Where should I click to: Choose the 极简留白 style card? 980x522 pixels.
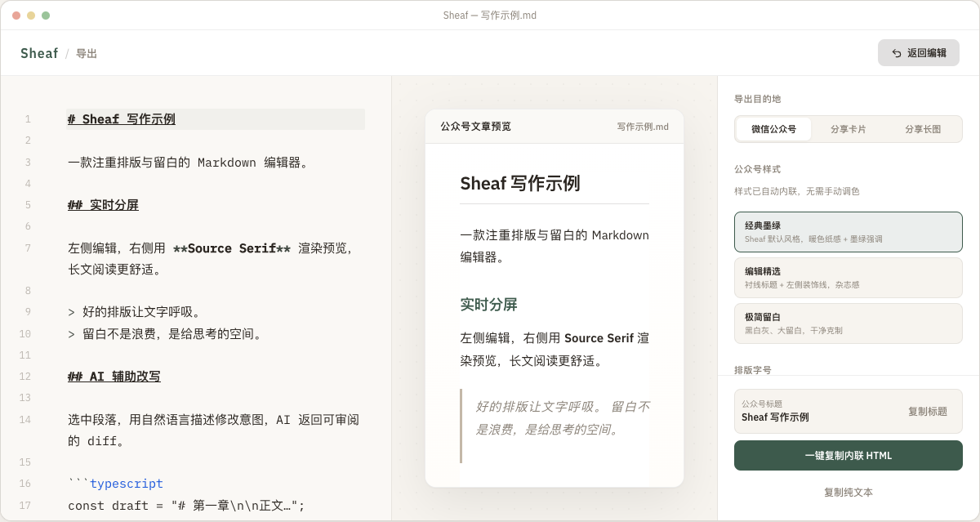coord(848,323)
